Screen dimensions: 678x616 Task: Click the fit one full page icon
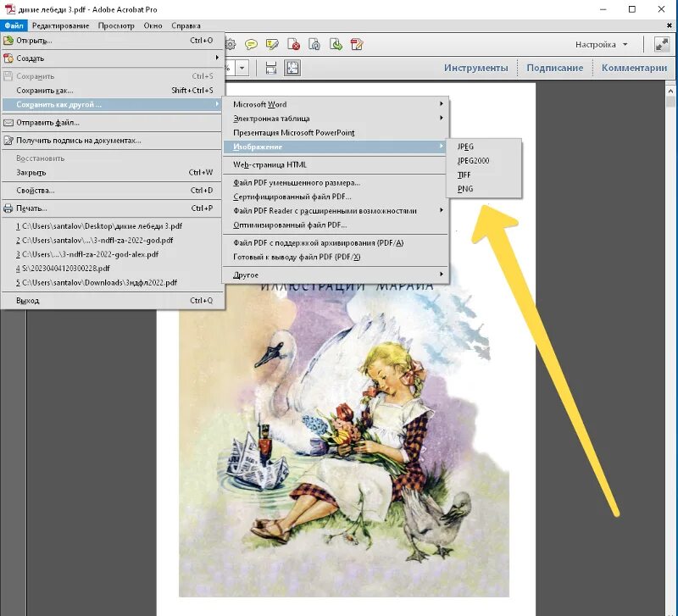click(x=292, y=68)
